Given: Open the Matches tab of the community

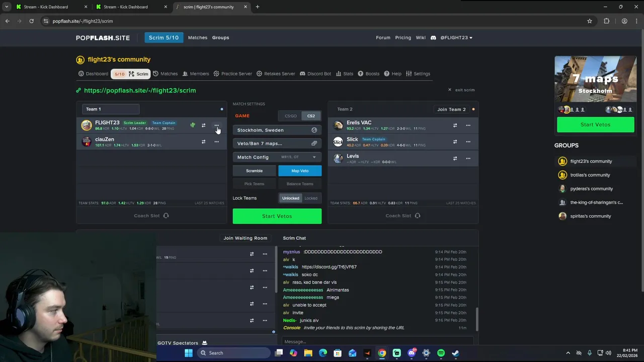Looking at the screenshot, I should click(x=165, y=74).
